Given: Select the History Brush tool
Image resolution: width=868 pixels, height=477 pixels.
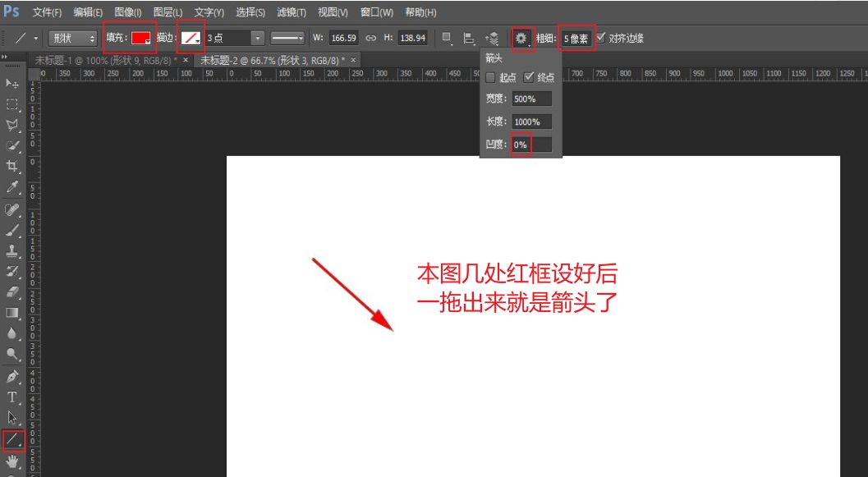Looking at the screenshot, I should click(12, 271).
